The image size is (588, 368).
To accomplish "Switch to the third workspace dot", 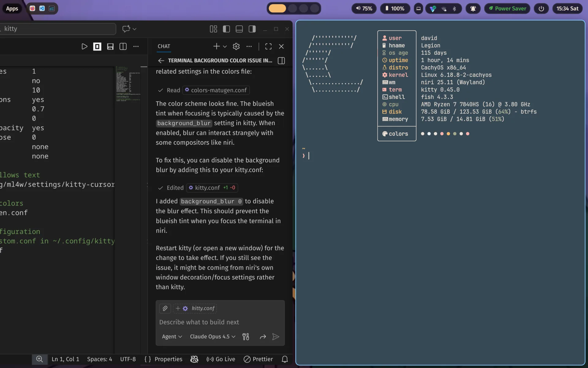I will (x=303, y=8).
